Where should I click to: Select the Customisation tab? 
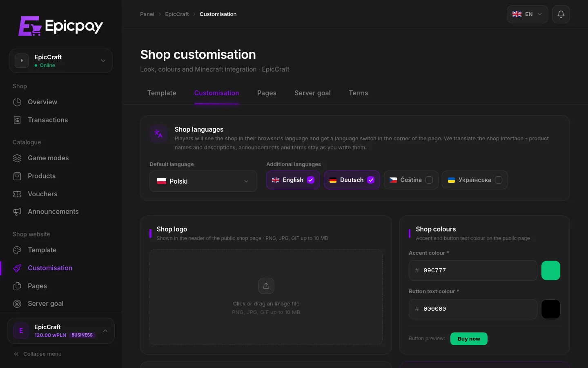point(217,93)
